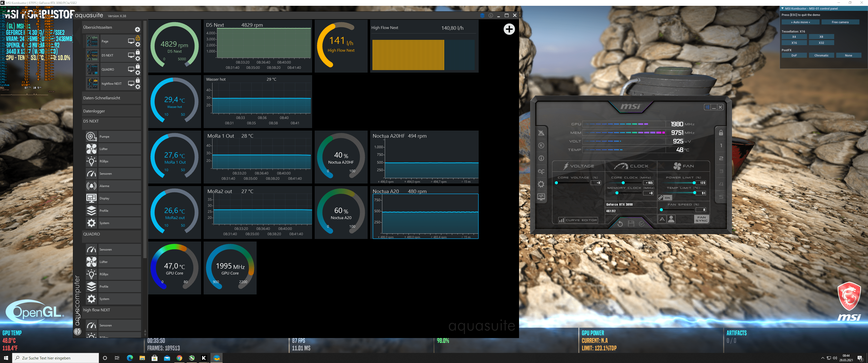Open the QUADRO Lüfter fan icon
This screenshot has height=363, width=868.
(91, 262)
